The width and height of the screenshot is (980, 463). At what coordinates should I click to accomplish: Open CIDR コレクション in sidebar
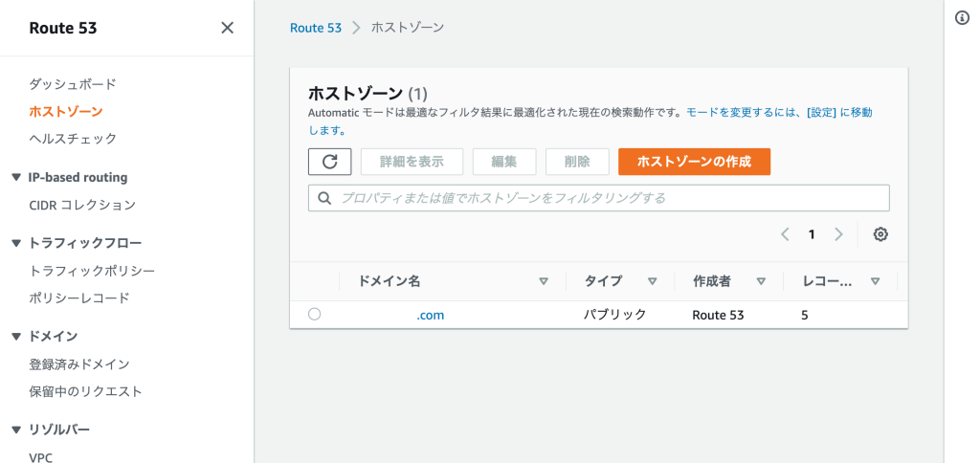click(x=82, y=205)
